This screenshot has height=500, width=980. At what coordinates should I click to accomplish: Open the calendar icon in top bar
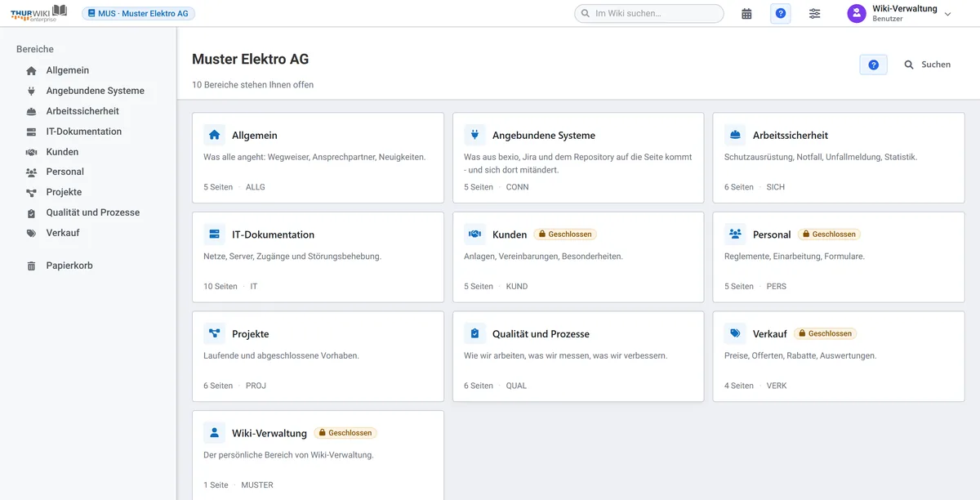click(746, 14)
